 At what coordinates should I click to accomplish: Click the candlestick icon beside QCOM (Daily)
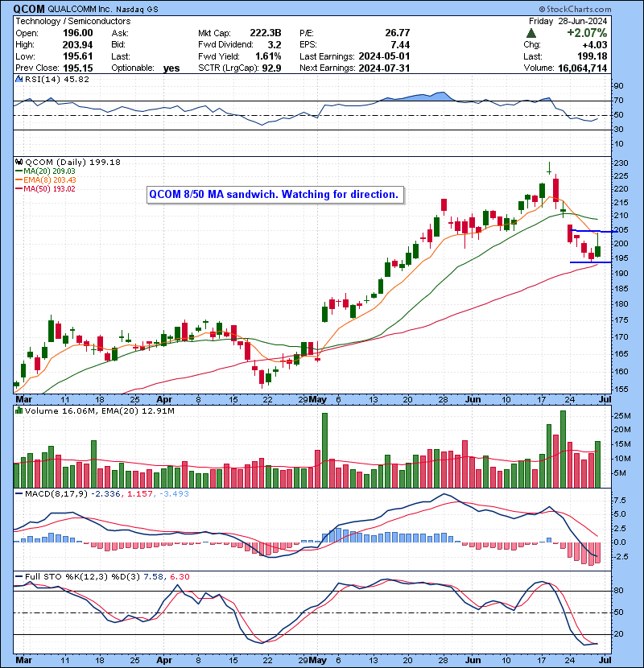point(21,162)
